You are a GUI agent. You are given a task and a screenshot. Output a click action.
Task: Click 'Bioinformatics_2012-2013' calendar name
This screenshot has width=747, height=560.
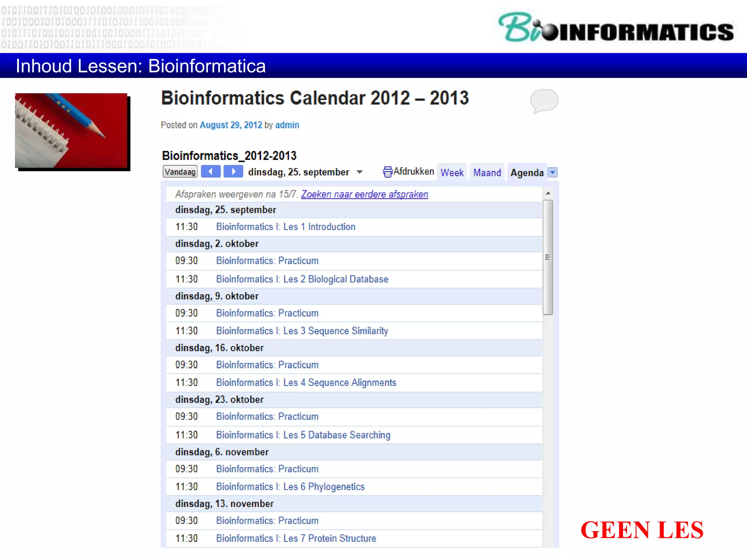coord(229,156)
